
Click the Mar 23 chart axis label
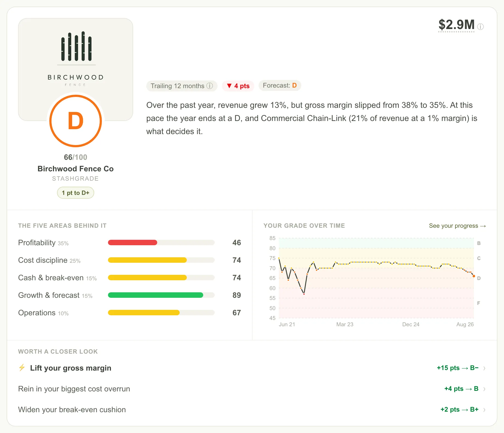click(345, 324)
